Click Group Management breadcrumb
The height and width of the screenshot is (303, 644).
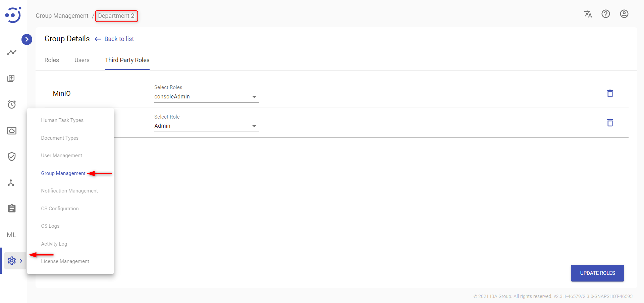62,16
